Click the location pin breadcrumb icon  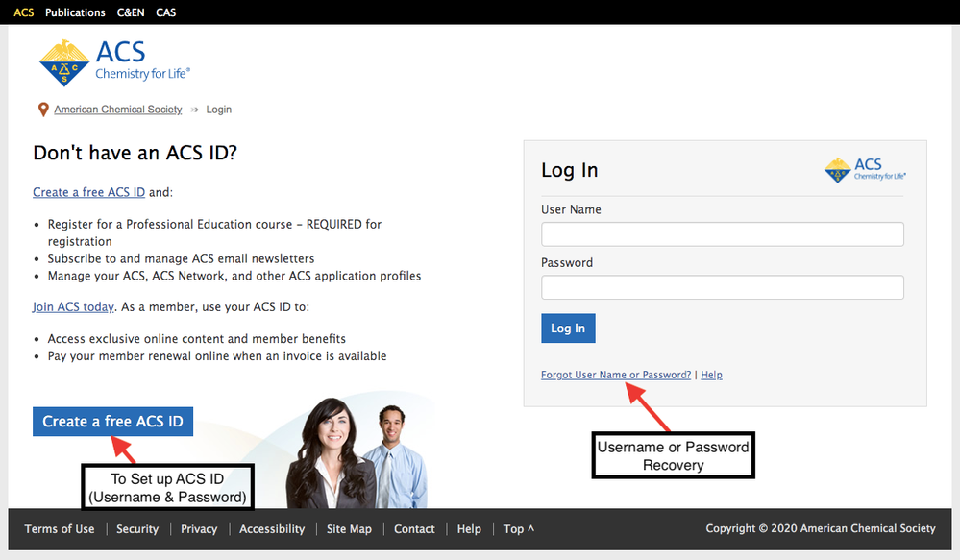point(43,110)
